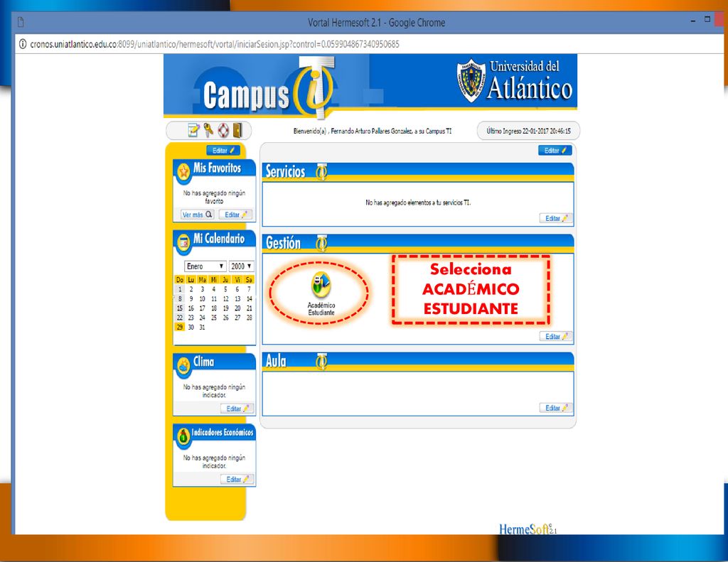Click the Último Ingreso date text
Viewport: 728px width, 562px height.
click(x=528, y=131)
